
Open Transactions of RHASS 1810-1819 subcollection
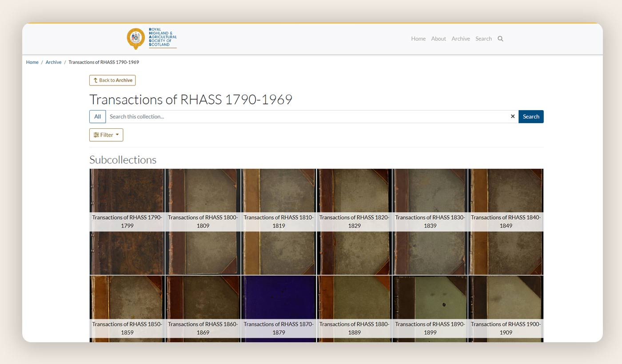pyautogui.click(x=279, y=222)
